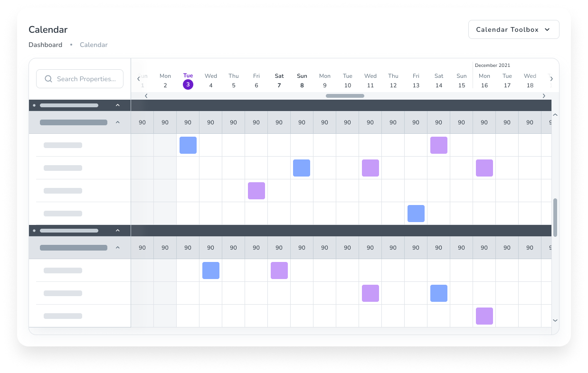Select the Mon 9 date header
Screen dimensions: 588x373
click(325, 81)
